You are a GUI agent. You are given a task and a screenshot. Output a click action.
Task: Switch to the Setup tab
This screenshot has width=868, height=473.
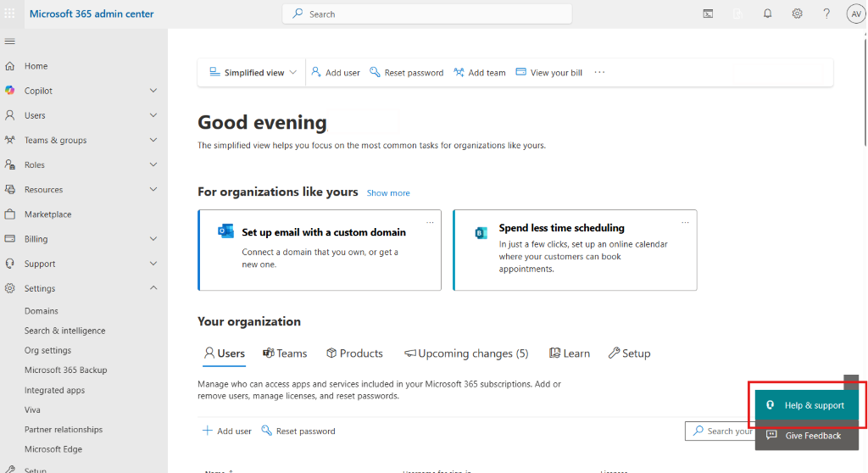629,353
